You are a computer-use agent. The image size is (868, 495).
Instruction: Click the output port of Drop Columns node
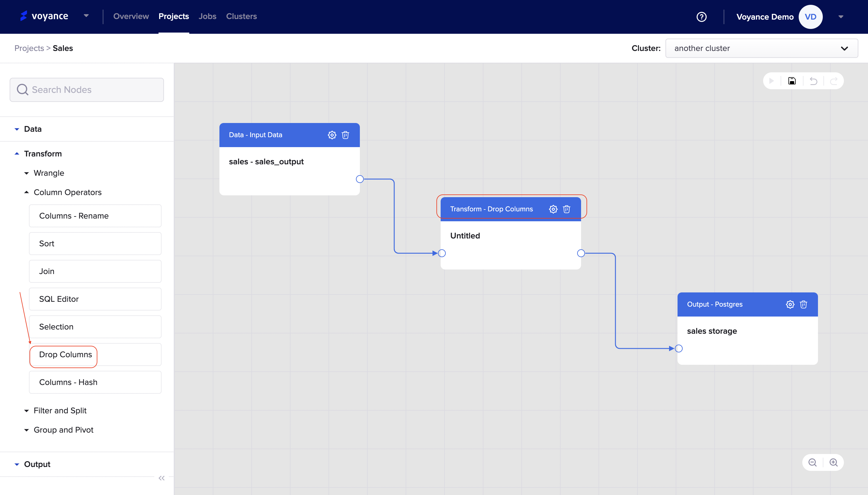(581, 253)
